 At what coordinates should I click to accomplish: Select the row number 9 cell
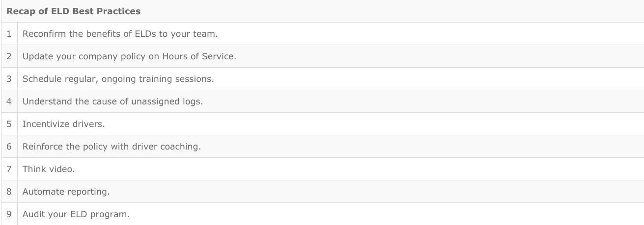9,214
